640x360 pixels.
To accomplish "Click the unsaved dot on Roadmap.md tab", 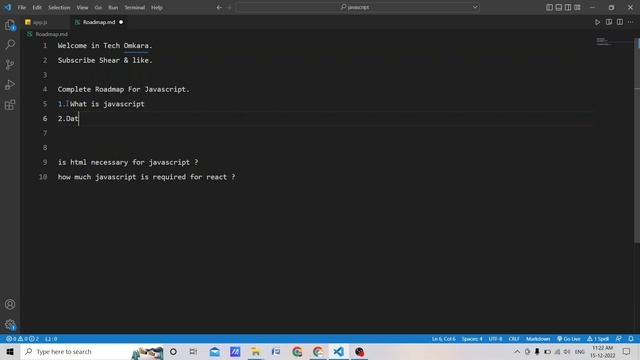I will (x=121, y=22).
